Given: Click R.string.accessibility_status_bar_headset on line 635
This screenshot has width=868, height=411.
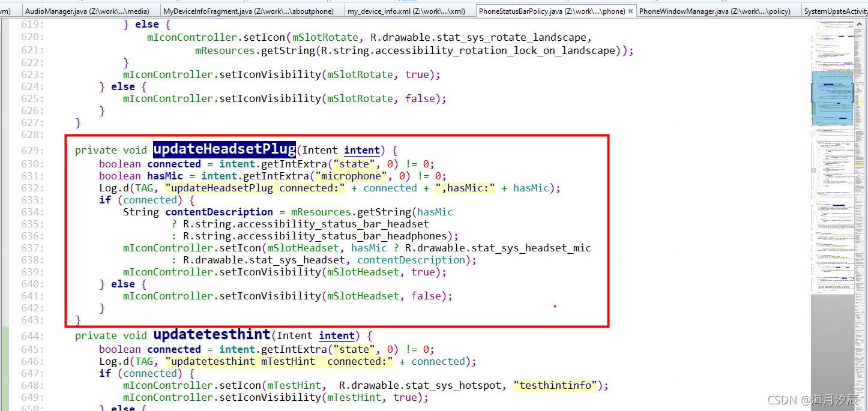Looking at the screenshot, I should (306, 224).
